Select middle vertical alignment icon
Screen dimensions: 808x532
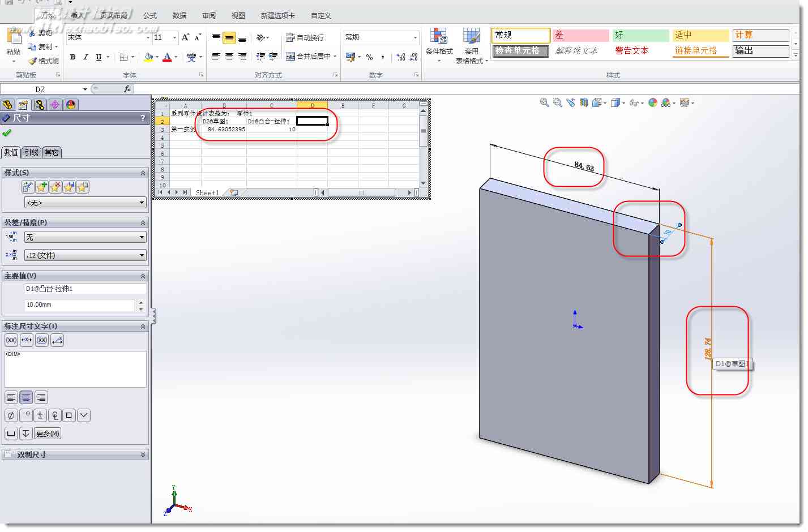(x=229, y=37)
